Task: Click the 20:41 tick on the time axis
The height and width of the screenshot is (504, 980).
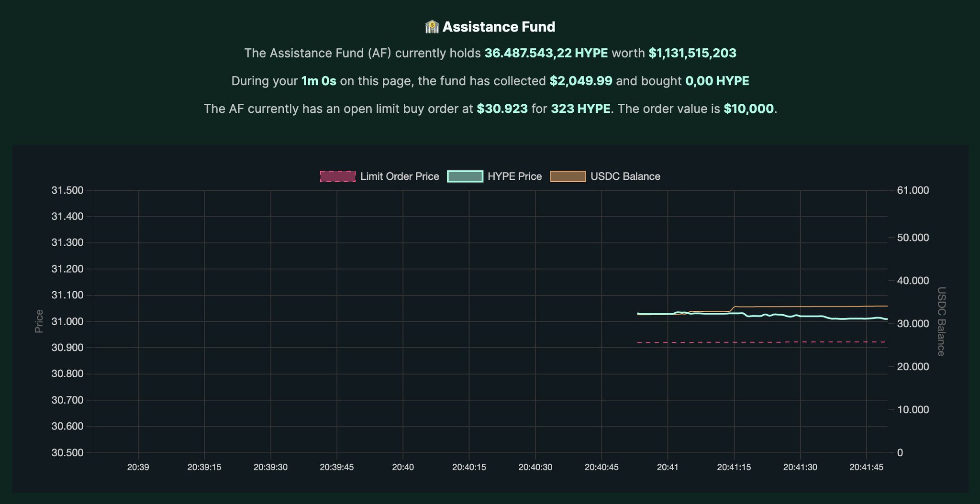Action: [668, 467]
